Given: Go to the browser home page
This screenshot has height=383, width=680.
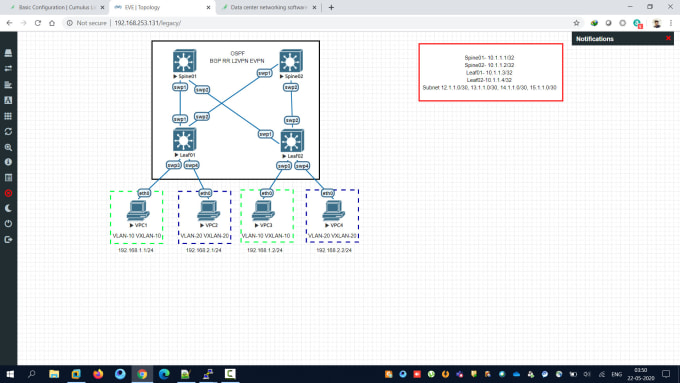Looking at the screenshot, I should (x=52, y=23).
